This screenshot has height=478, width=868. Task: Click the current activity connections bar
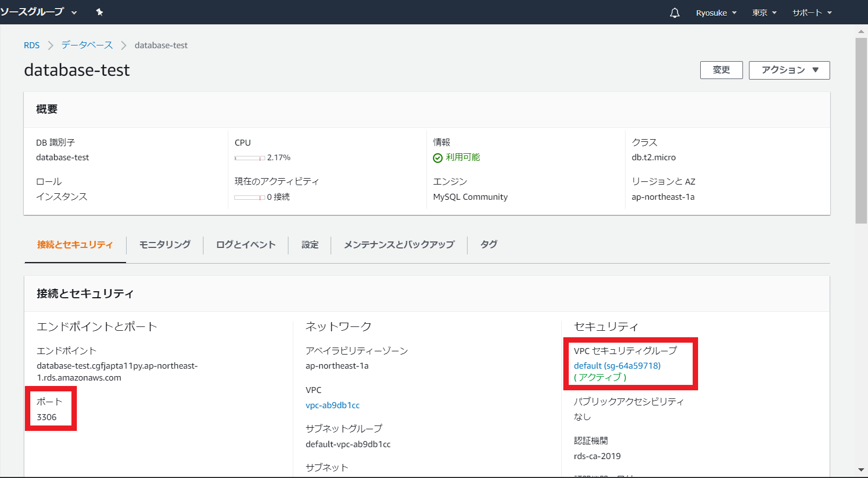(x=249, y=198)
